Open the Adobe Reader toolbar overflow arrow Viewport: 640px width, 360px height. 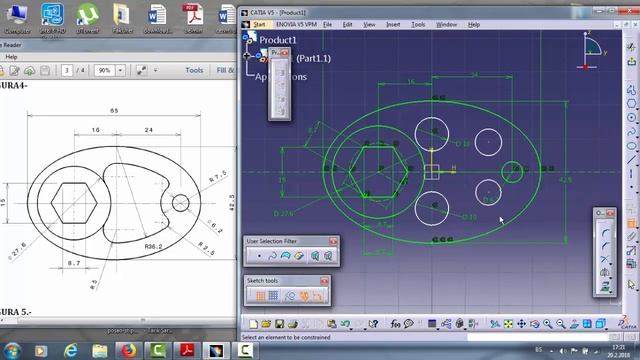[x=156, y=70]
